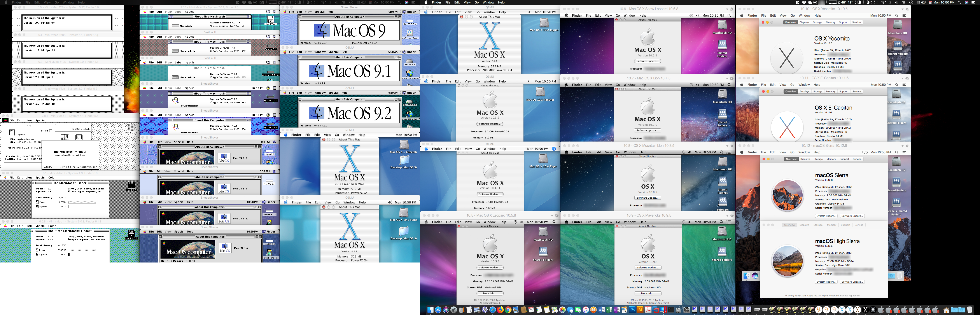
Task: Launch App Store from the Dock
Action: coord(438,310)
